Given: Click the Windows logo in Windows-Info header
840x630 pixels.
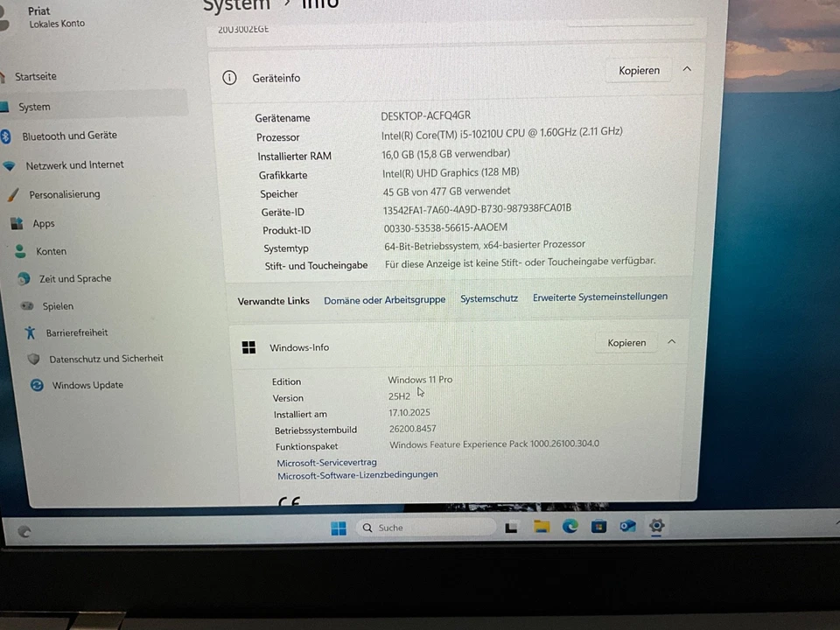Looking at the screenshot, I should click(x=248, y=347).
